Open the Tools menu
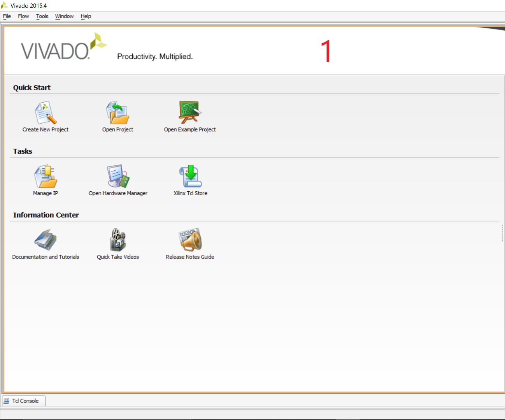The height and width of the screenshot is (420, 505). [42, 16]
